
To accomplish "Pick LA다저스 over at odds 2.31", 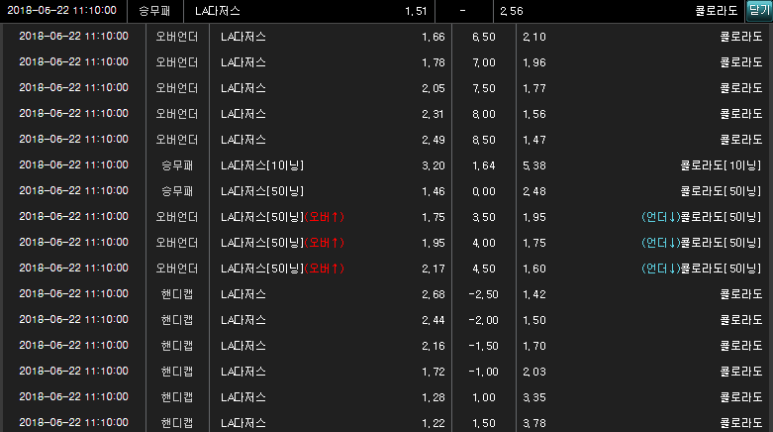I will 330,113.
